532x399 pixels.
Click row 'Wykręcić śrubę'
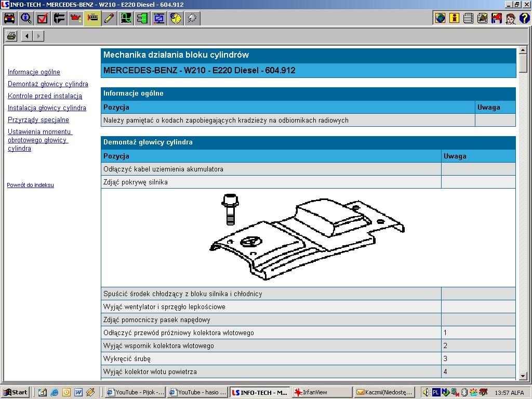point(308,358)
